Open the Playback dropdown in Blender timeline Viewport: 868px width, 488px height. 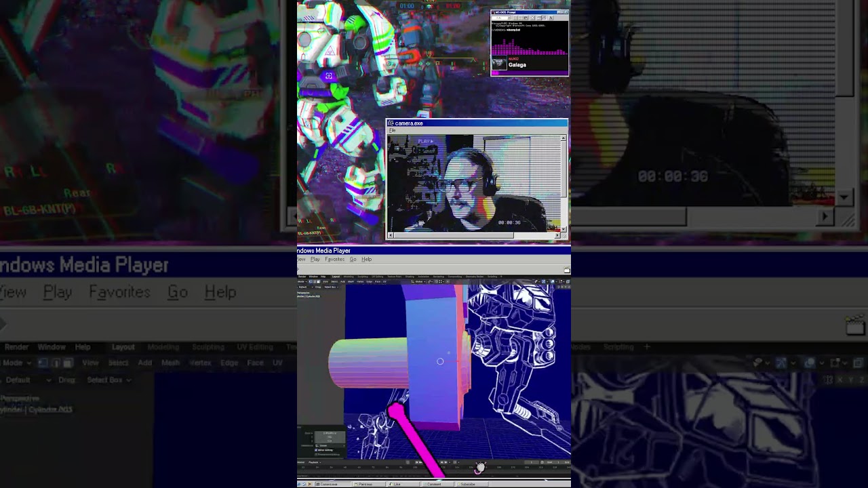pyautogui.click(x=314, y=462)
